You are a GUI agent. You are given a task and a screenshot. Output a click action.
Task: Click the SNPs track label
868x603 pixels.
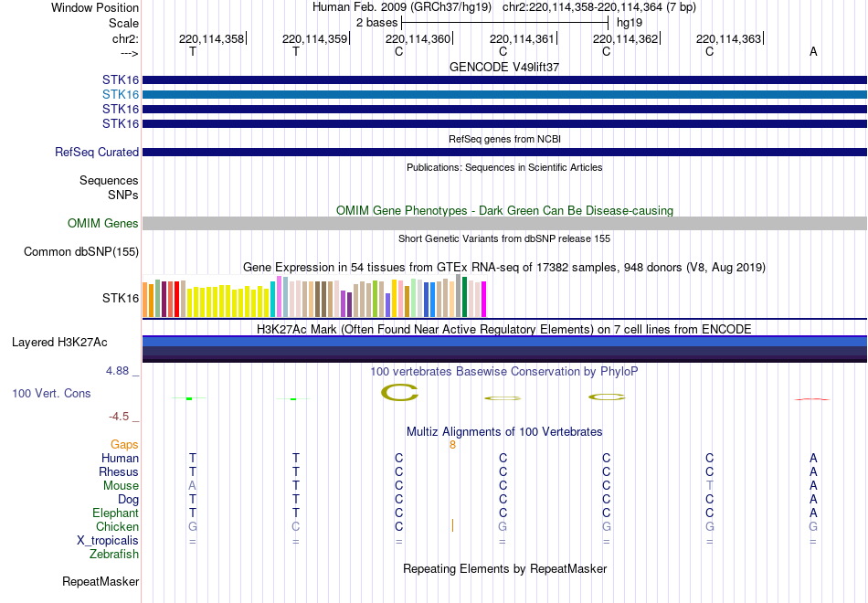click(123, 195)
